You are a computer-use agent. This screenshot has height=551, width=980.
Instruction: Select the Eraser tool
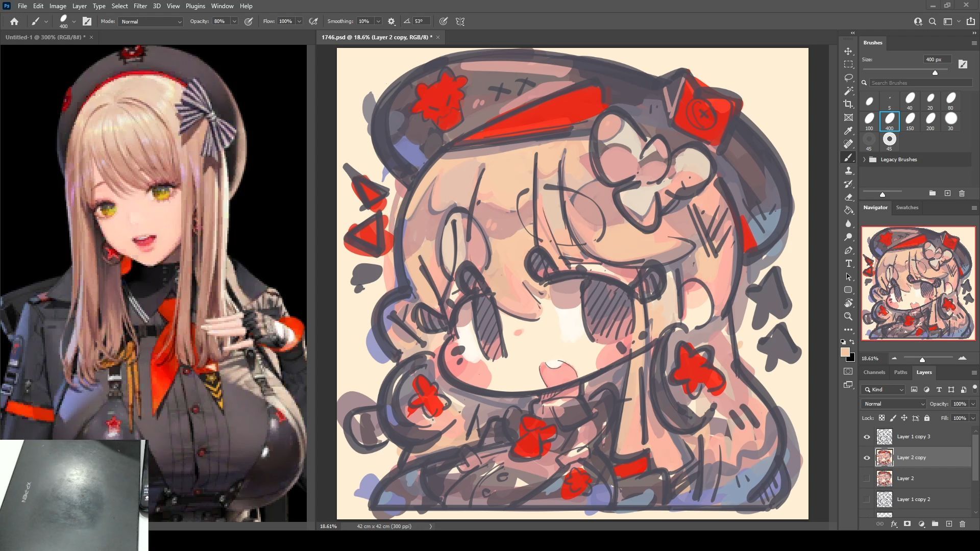[x=848, y=197]
